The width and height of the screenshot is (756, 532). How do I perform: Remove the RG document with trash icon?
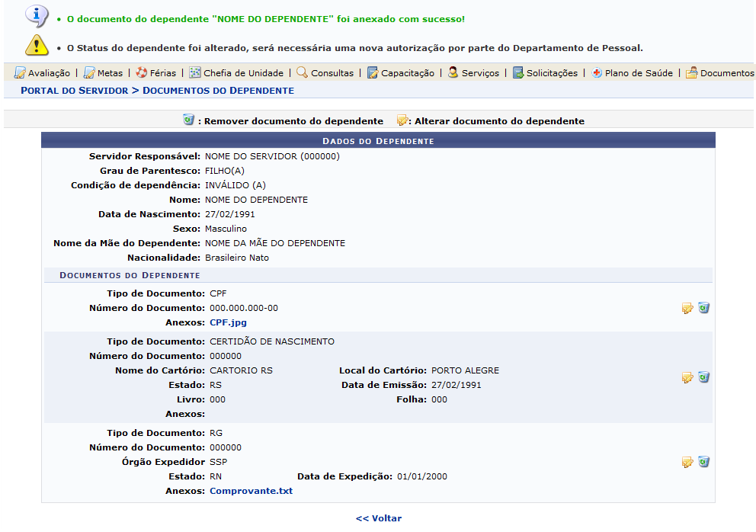(x=703, y=462)
